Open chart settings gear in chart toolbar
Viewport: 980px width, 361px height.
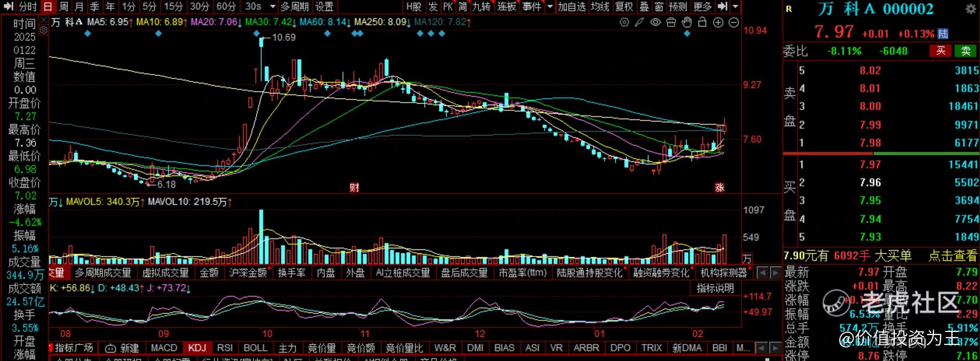point(624,22)
